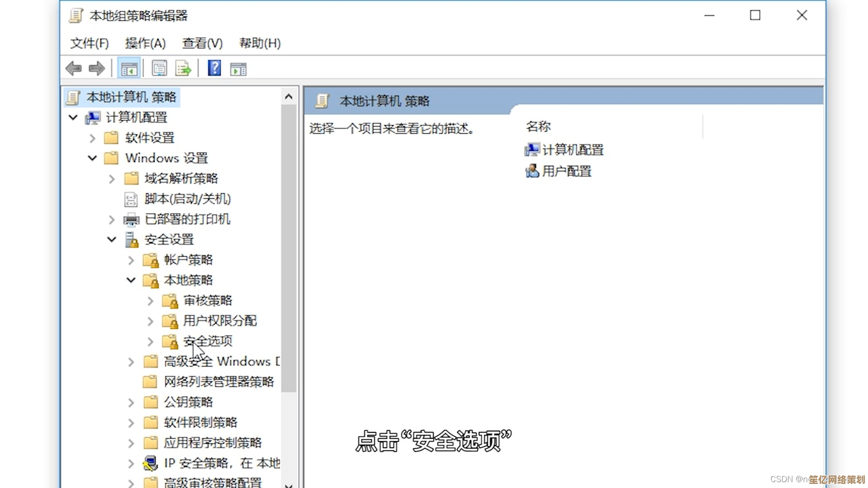The width and height of the screenshot is (868, 488).
Task: Select the 脚本(启动/关机) script item
Action: (187, 199)
